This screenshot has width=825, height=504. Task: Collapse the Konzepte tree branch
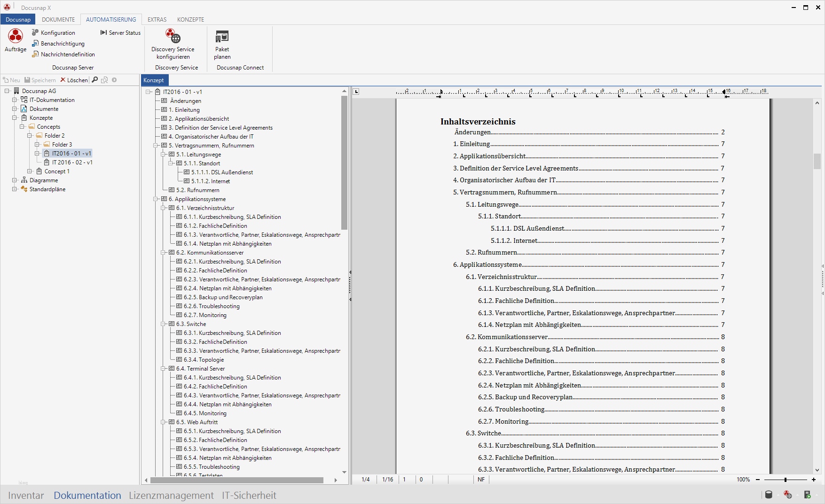[x=15, y=117]
